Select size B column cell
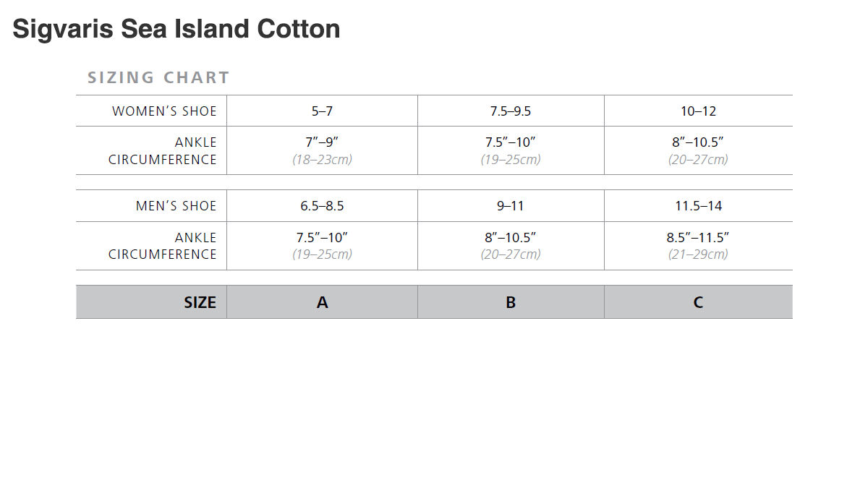Screen dimensions: 868x488 click(511, 302)
